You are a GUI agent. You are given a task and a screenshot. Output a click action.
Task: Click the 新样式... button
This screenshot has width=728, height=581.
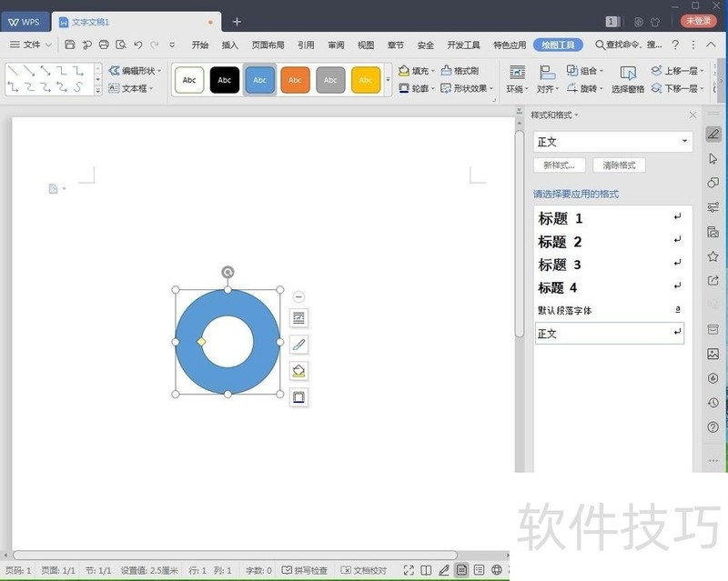click(x=559, y=165)
